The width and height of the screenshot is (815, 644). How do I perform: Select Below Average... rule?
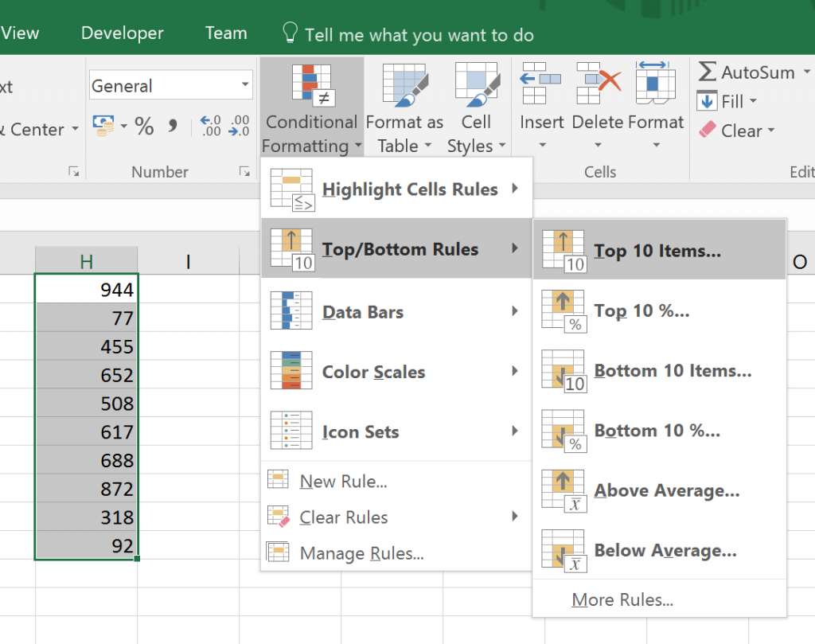coord(659,551)
